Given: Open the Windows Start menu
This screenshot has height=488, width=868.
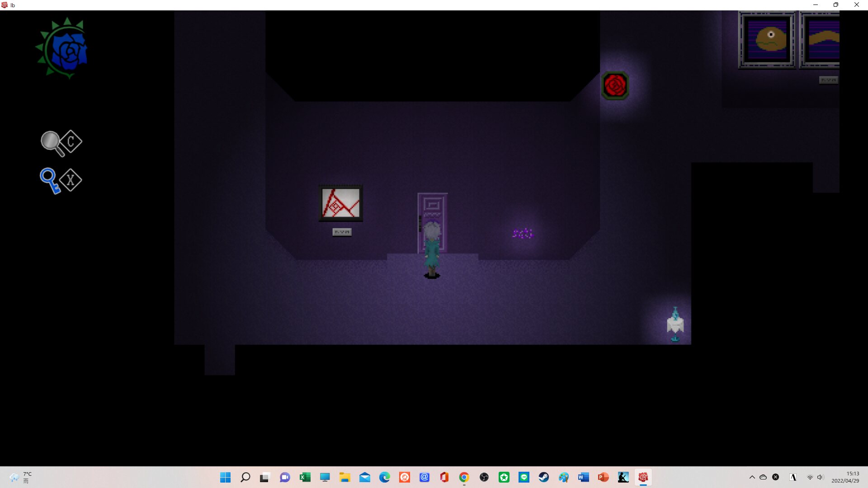Looking at the screenshot, I should click(x=225, y=477).
